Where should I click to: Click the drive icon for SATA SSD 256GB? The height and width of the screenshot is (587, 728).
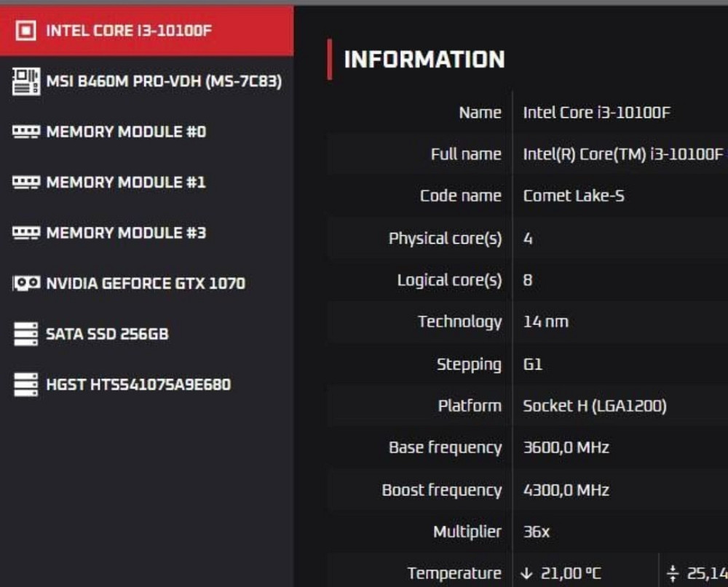point(26,334)
